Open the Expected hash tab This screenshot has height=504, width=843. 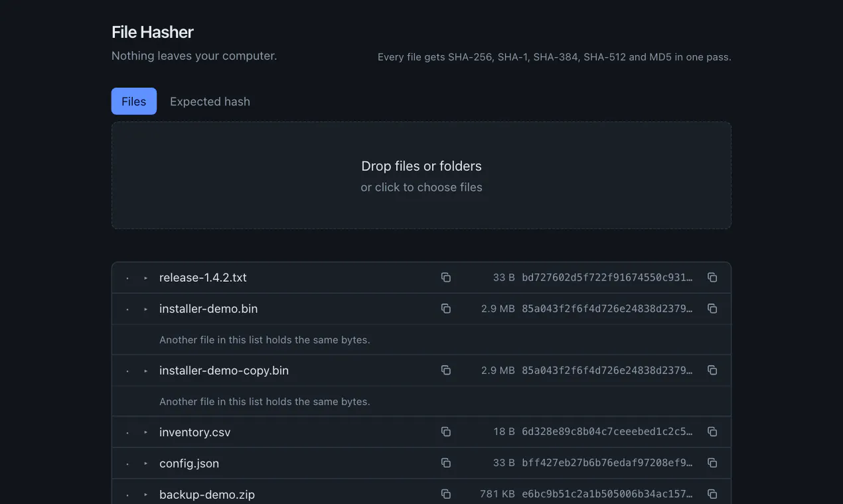click(210, 101)
